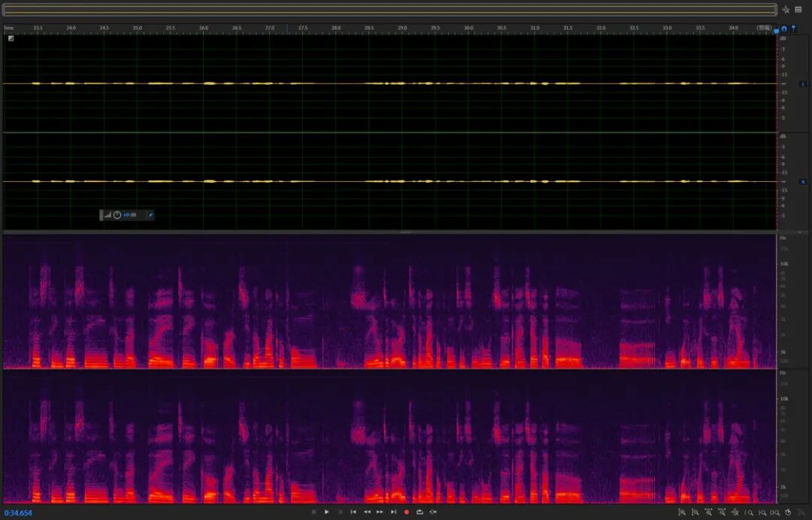Click the Pause transport button

coord(341,512)
